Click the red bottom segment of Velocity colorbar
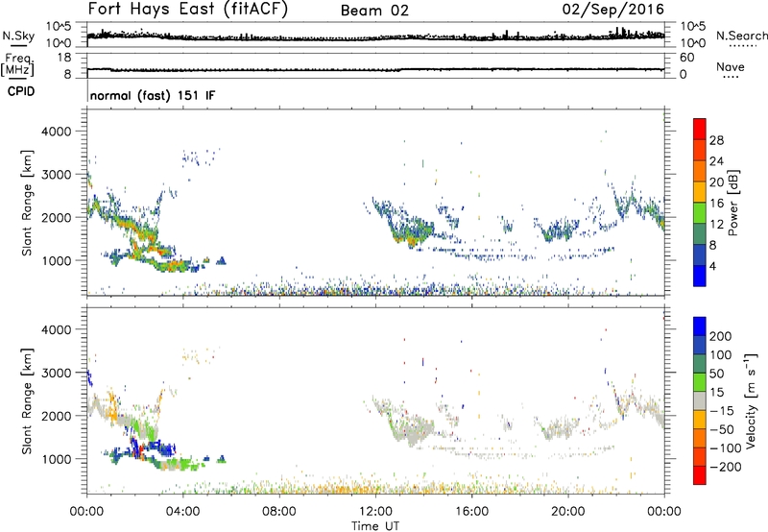This screenshot has height=532, width=768. tap(700, 475)
